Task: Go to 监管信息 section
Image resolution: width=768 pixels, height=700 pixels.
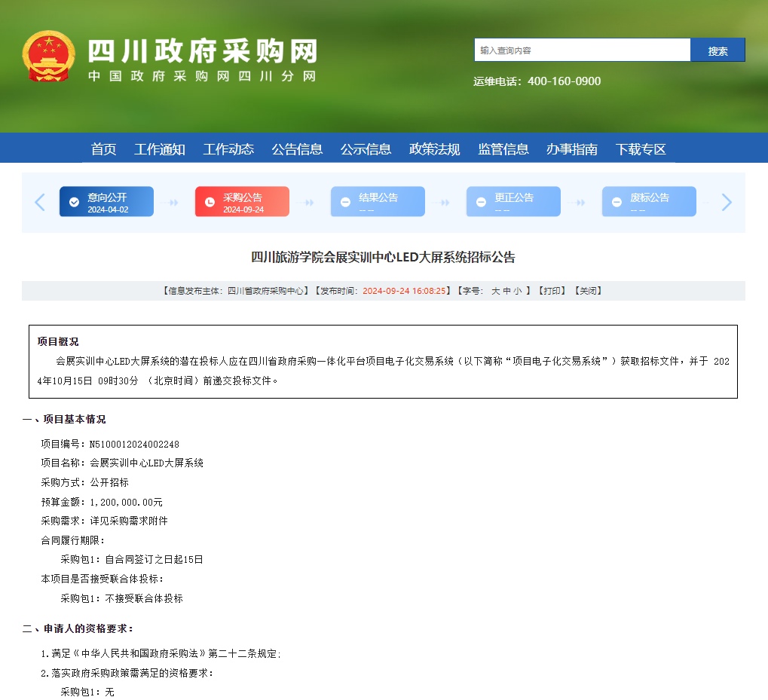Action: 503,148
